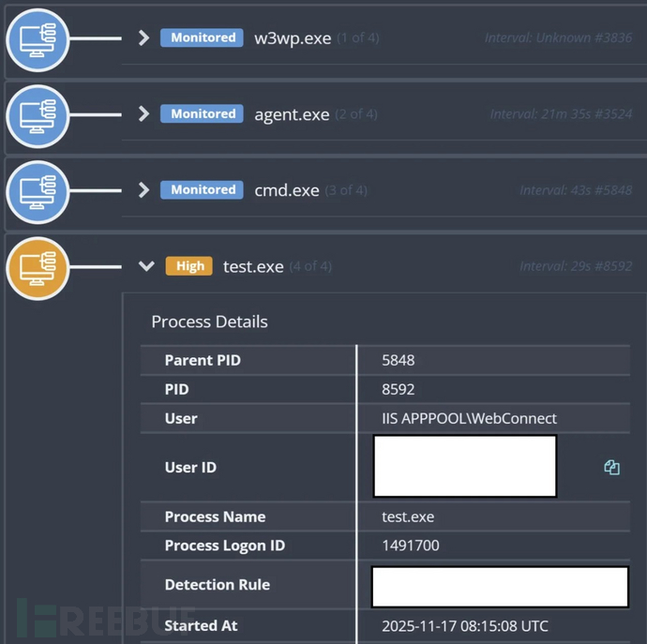
Task: Click the Parent PID value 5848
Action: coord(399,360)
